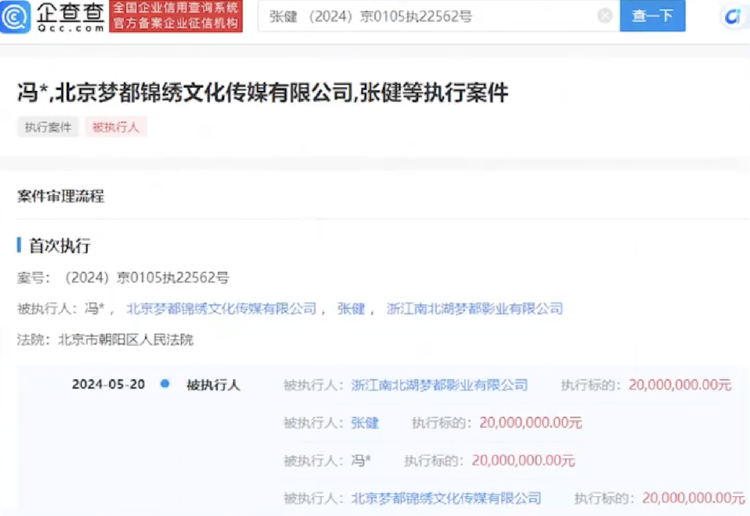This screenshot has width=750, height=516.
Task: Click 冯* name in the timeline row
Action: (361, 461)
